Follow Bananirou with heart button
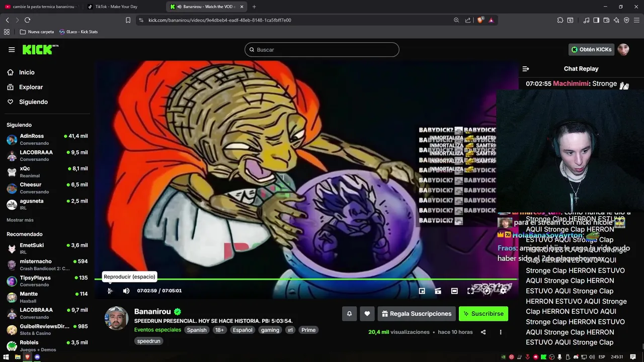 coord(367,314)
